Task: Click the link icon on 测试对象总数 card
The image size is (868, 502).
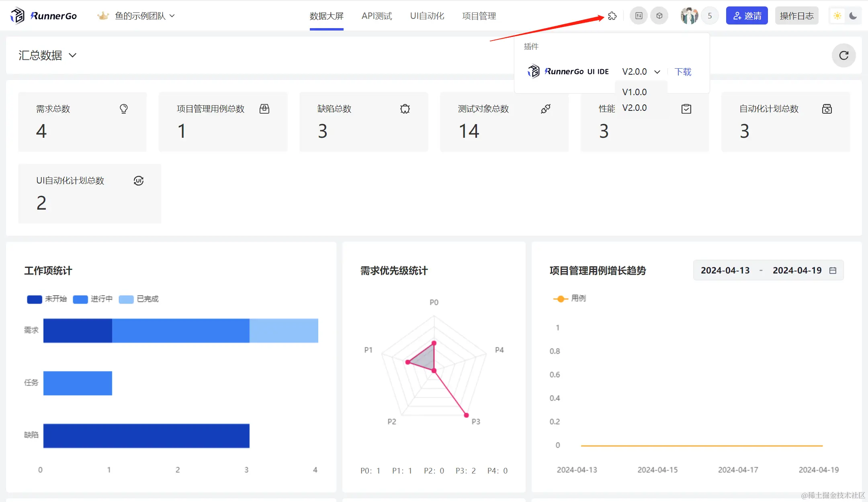Action: [545, 109]
